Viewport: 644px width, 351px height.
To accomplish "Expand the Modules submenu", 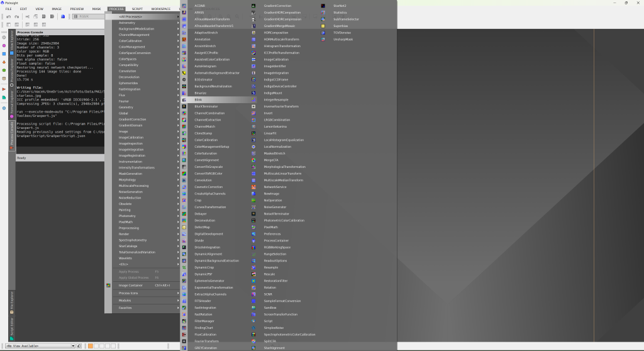I will (142, 300).
